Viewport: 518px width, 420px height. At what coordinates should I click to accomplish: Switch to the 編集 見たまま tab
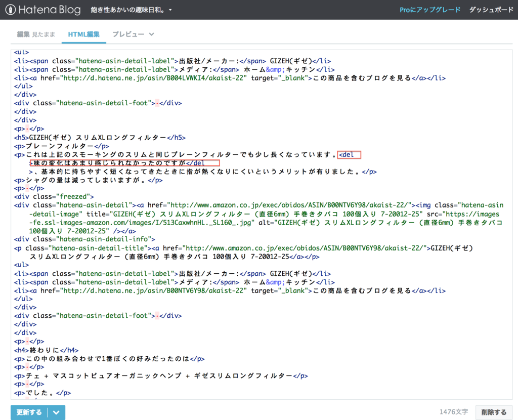click(x=36, y=34)
